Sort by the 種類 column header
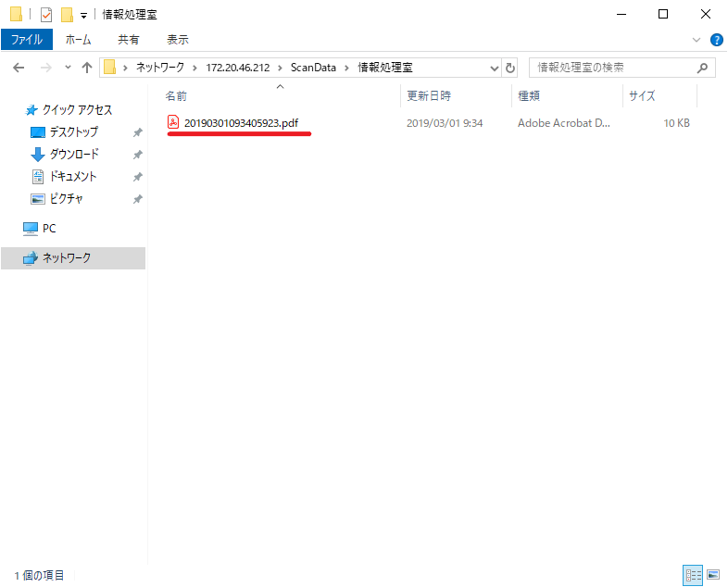This screenshot has height=587, width=728. coord(567,96)
